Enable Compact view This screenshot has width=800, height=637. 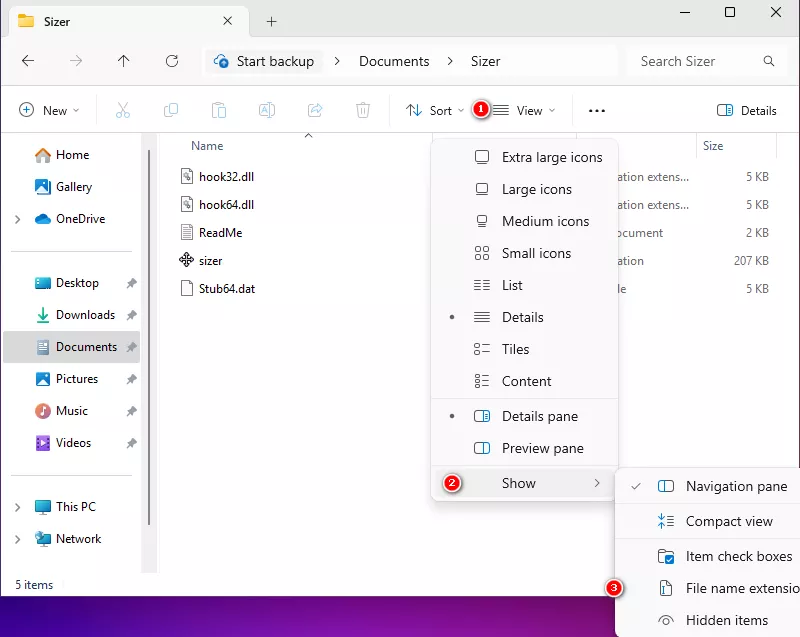click(709, 521)
